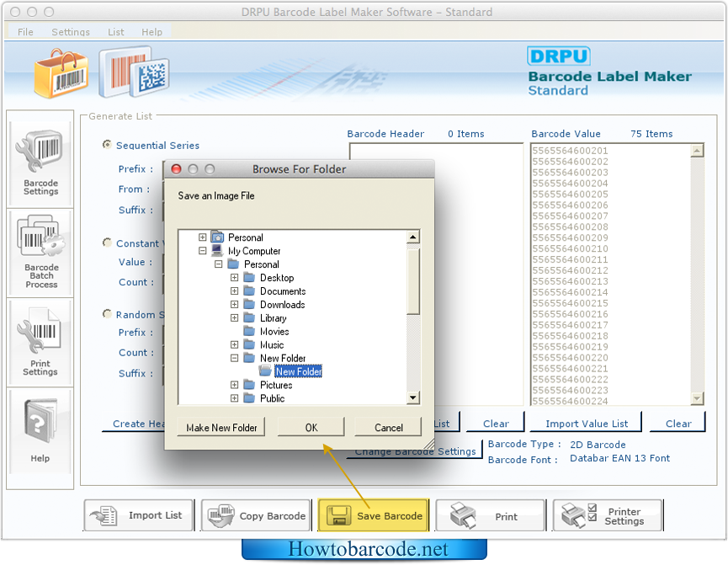This screenshot has width=728, height=565.
Task: Click folder tree scrollbar down arrow
Action: [413, 397]
